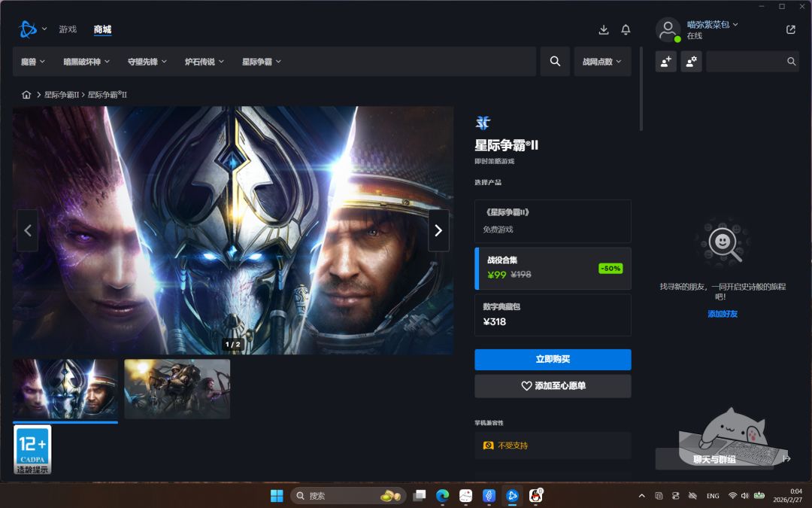Click the 添加至心愿单 button

coord(553,386)
